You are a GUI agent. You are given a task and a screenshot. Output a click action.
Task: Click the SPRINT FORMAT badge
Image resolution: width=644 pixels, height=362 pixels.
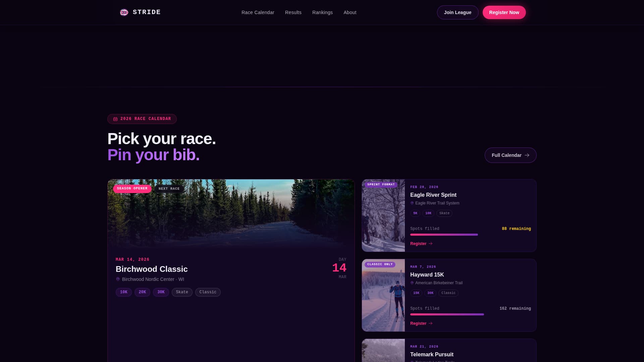(x=381, y=185)
